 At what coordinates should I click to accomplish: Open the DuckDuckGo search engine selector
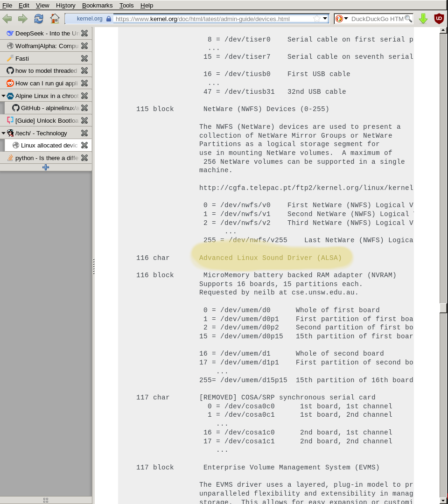click(341, 19)
